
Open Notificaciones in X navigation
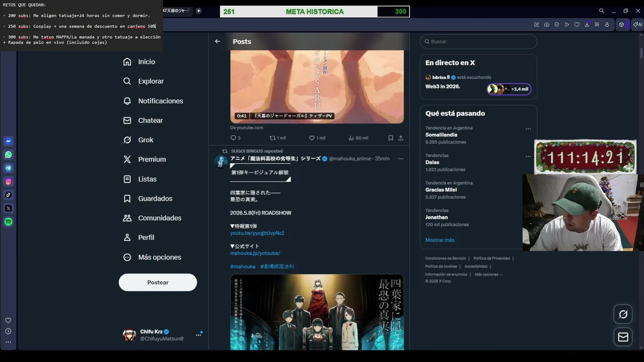pos(153,101)
